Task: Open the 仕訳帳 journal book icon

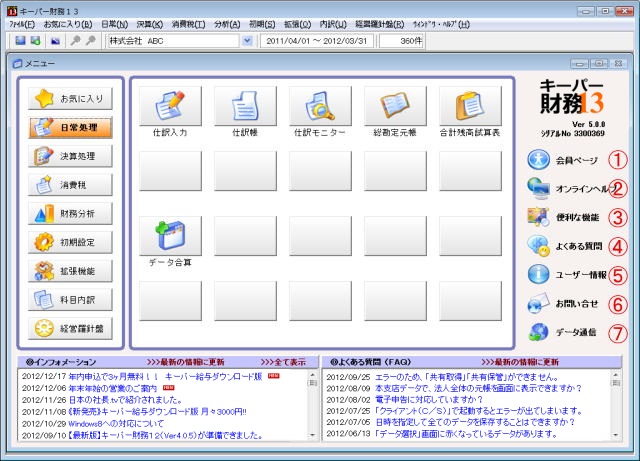Action: pyautogui.click(x=245, y=106)
